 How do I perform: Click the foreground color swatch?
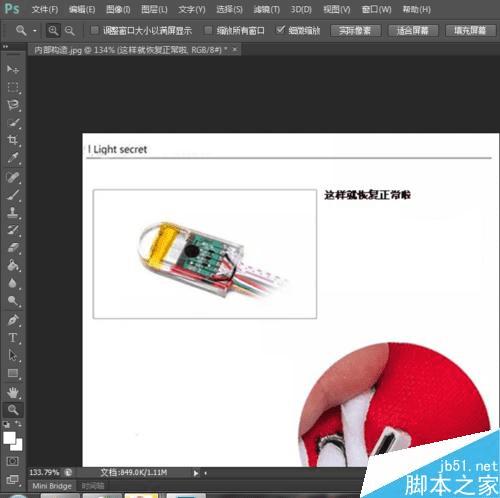(8, 438)
